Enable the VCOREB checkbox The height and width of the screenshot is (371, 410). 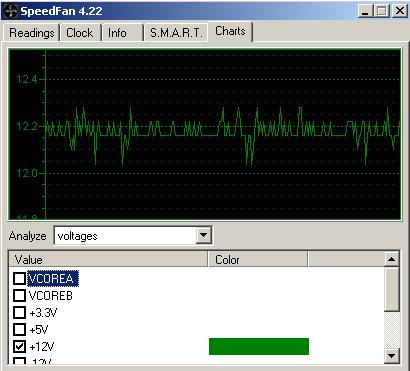[19, 295]
